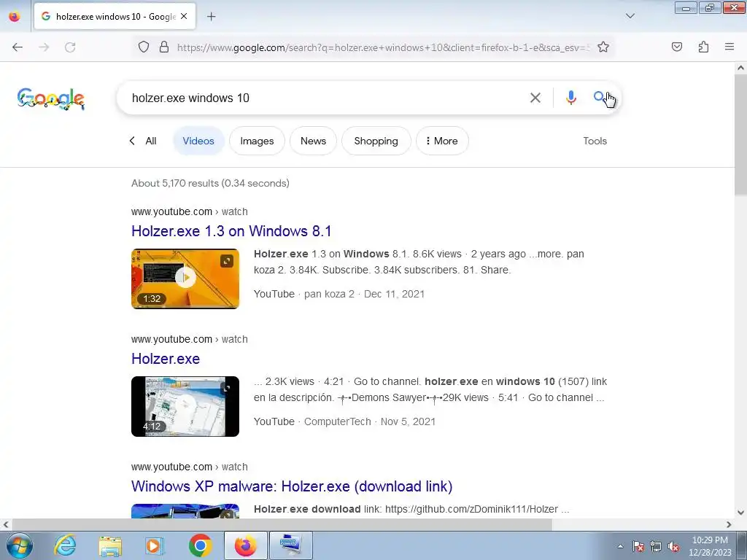Image resolution: width=747 pixels, height=560 pixels.
Task: Select the Firefox taskbar button
Action: (x=245, y=545)
